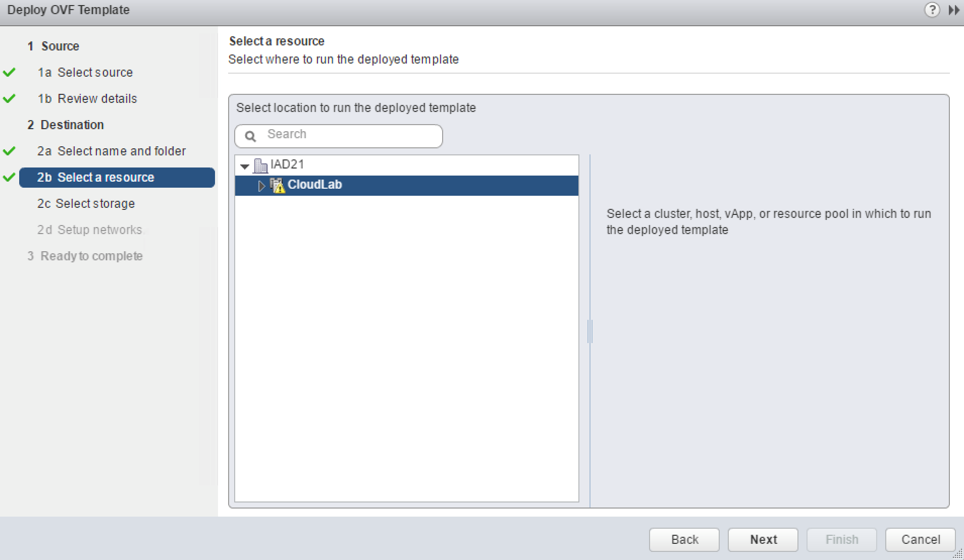Click the search magnifier icon
The width and height of the screenshot is (964, 560).
(250, 136)
